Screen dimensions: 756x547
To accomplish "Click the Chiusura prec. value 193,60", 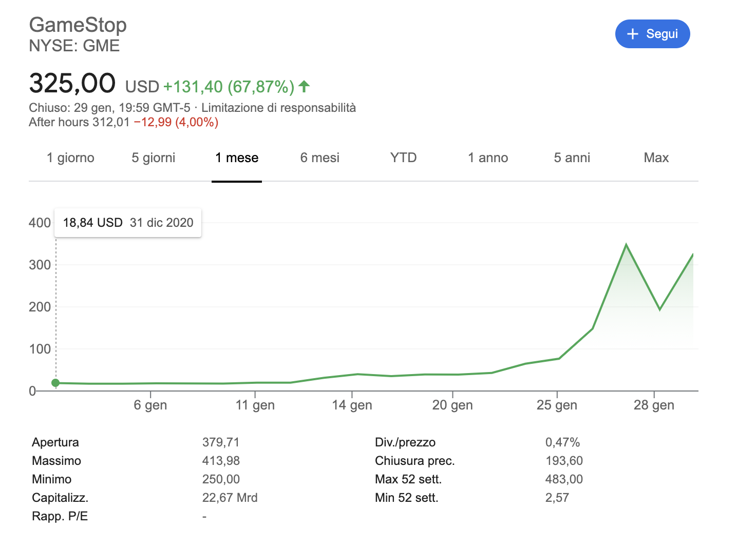I will (x=564, y=461).
